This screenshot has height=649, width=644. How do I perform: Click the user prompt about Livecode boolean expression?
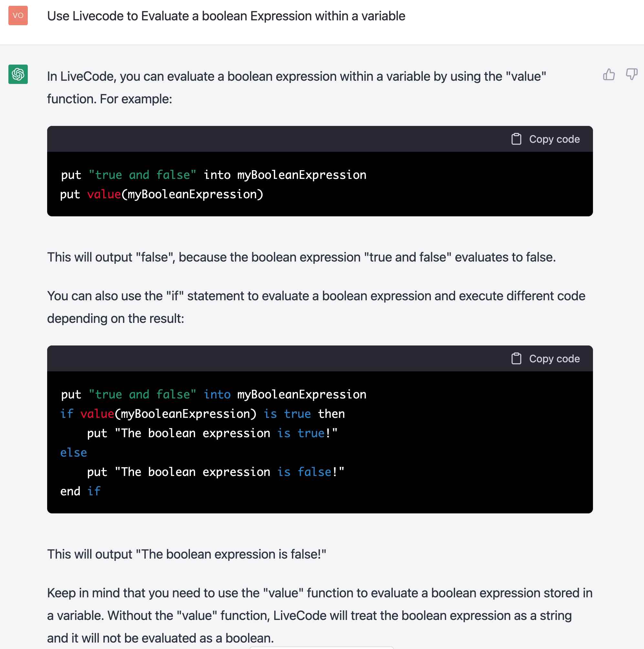click(226, 16)
